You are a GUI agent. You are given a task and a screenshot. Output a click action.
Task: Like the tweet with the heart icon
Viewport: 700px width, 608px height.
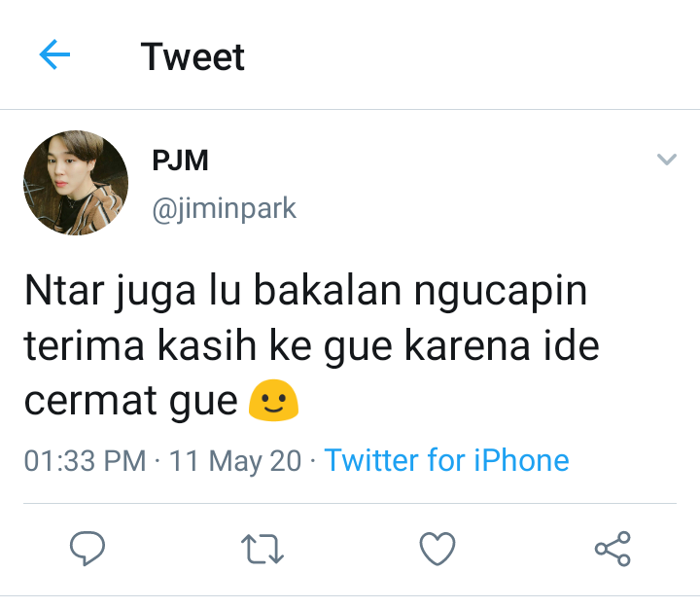click(x=437, y=549)
